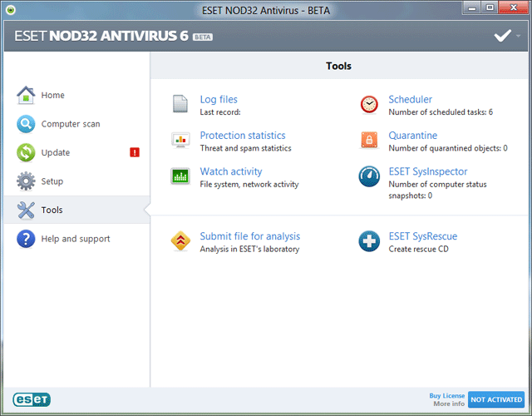The image size is (532, 416).
Task: Click the Scheduler clock icon
Action: [369, 104]
